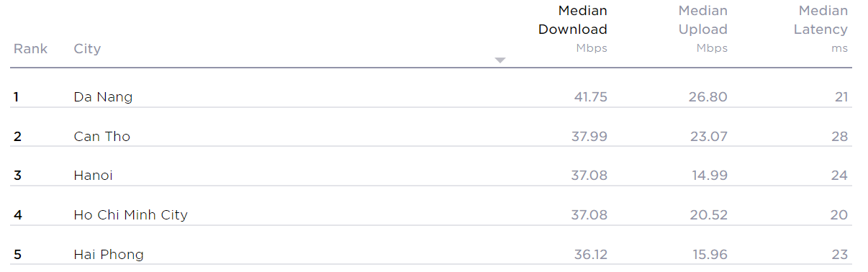The width and height of the screenshot is (868, 272).
Task: Click the Rank column header
Action: (x=30, y=49)
